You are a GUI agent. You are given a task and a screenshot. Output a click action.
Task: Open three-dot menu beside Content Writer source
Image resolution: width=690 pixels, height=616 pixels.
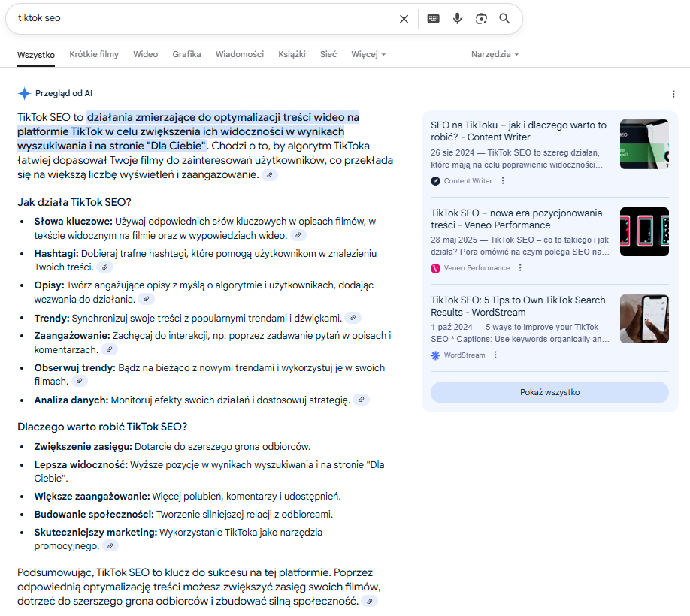click(503, 180)
